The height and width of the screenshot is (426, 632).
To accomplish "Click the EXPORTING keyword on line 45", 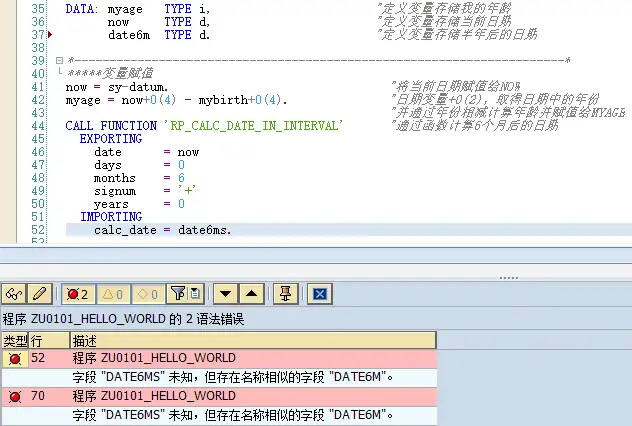I will pyautogui.click(x=111, y=139).
